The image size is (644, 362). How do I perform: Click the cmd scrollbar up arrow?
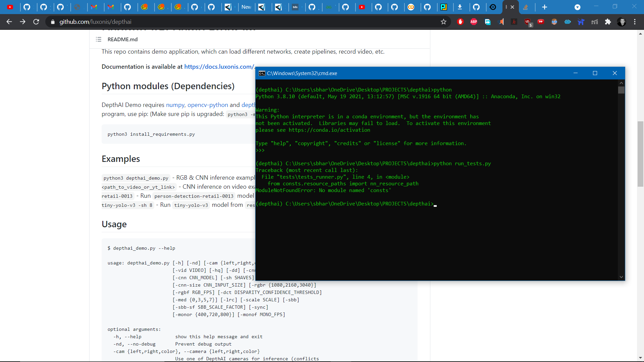click(x=621, y=83)
